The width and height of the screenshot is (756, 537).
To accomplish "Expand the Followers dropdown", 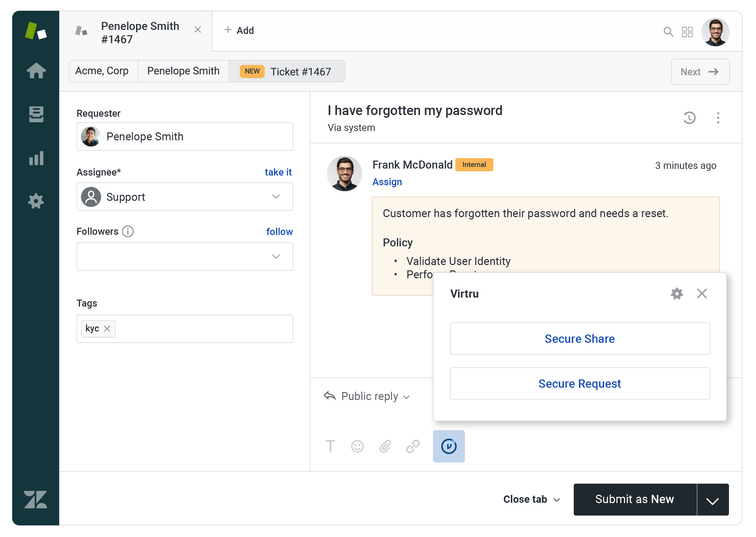I will pyautogui.click(x=276, y=256).
